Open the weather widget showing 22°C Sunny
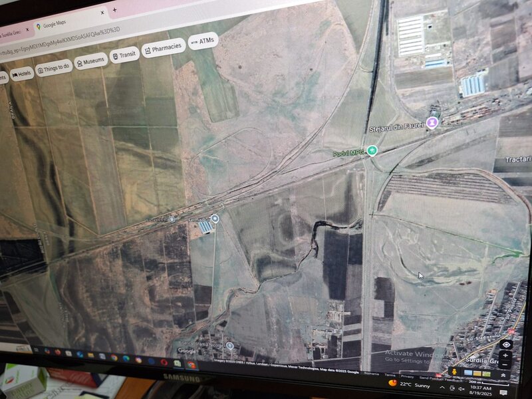This screenshot has width=532, height=399. click(407, 384)
